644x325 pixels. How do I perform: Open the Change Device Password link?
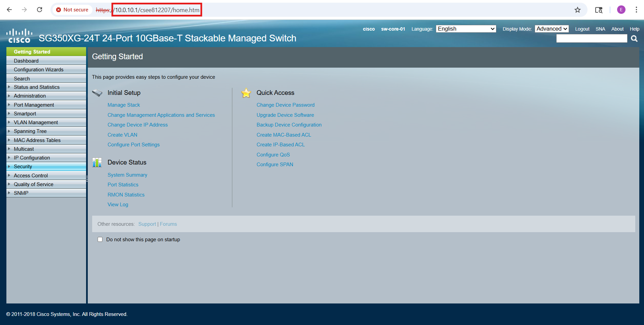click(x=285, y=105)
